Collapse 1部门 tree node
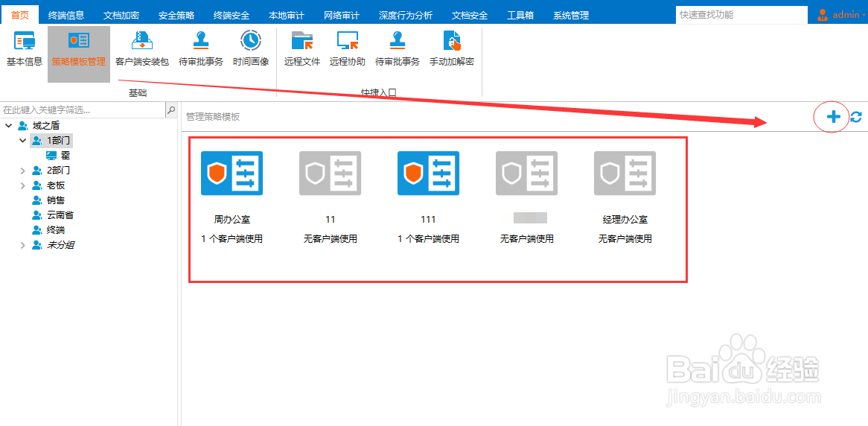 tap(22, 141)
